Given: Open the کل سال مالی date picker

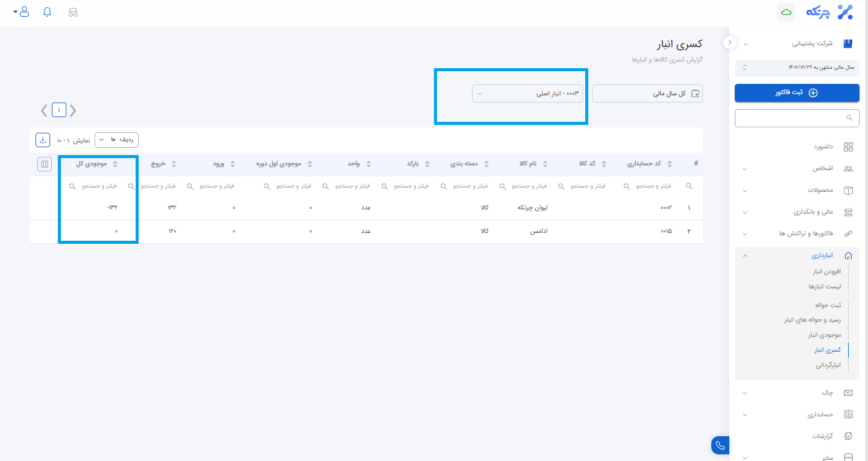Looking at the screenshot, I should pyautogui.click(x=647, y=94).
